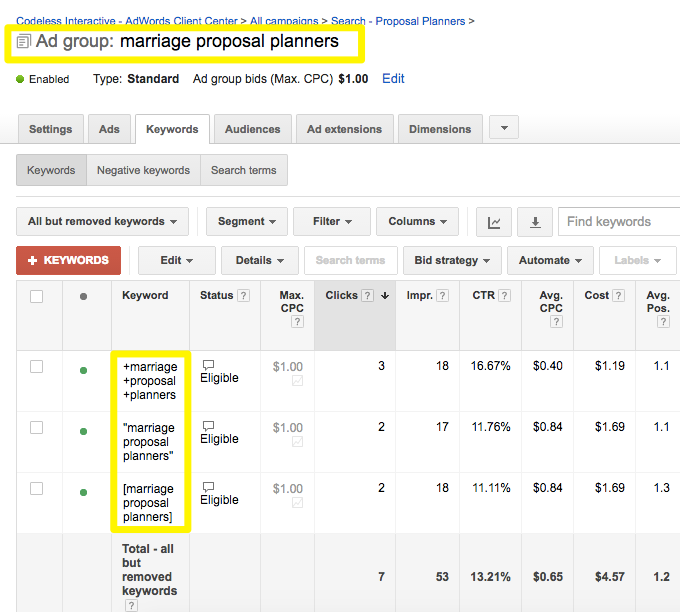
Task: Click green status dot for phrase match keyword
Action: (83, 432)
